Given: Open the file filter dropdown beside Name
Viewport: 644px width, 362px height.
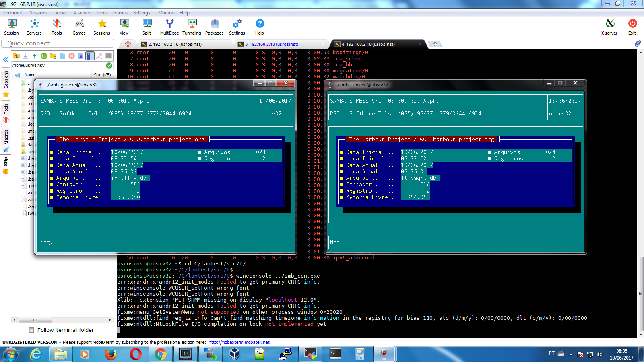Looking at the screenshot, I should point(17,75).
